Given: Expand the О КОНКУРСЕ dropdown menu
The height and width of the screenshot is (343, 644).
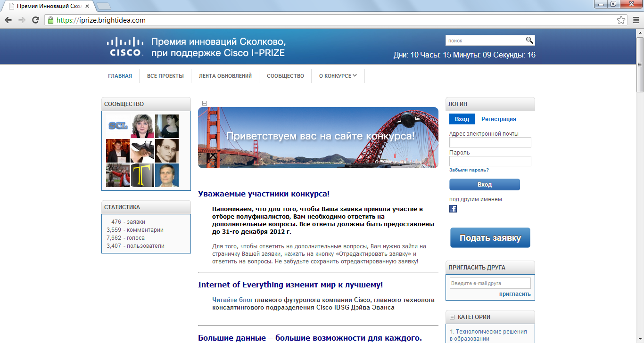Looking at the screenshot, I should 338,76.
